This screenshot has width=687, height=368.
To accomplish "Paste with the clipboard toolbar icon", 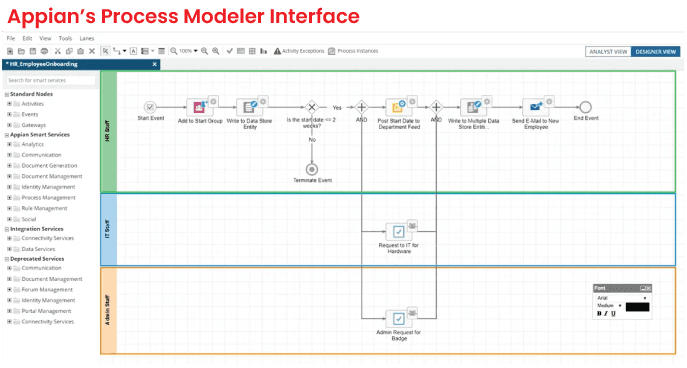I will pos(80,51).
